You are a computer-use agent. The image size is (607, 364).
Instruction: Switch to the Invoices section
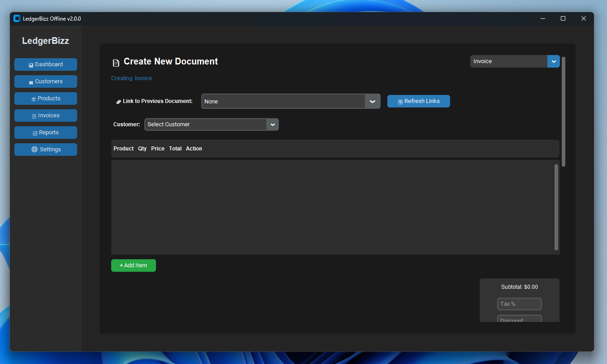tap(45, 116)
